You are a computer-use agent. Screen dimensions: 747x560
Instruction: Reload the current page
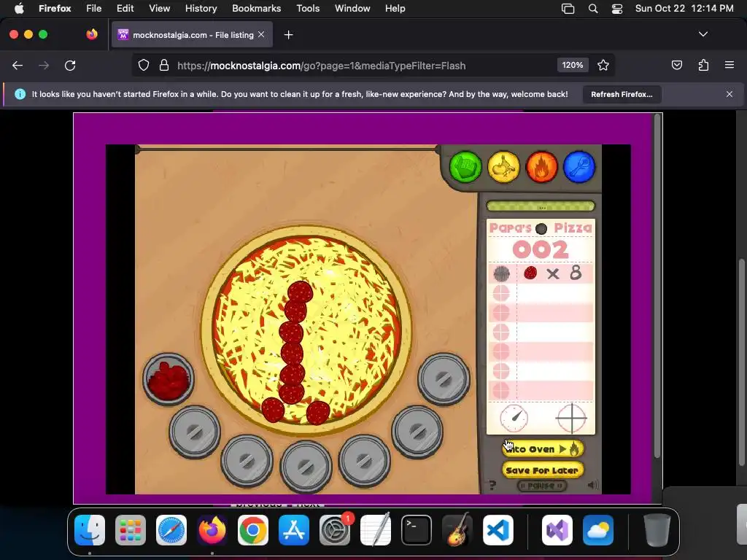tap(70, 65)
